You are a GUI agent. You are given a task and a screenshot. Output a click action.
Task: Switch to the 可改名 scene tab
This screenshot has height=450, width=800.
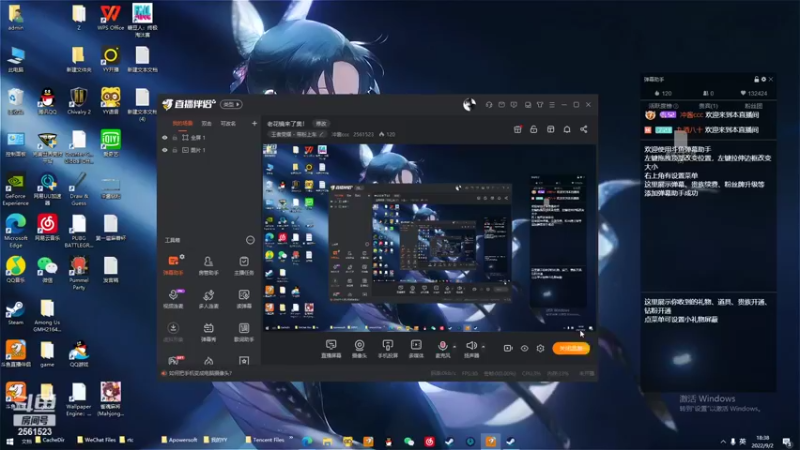click(228, 123)
